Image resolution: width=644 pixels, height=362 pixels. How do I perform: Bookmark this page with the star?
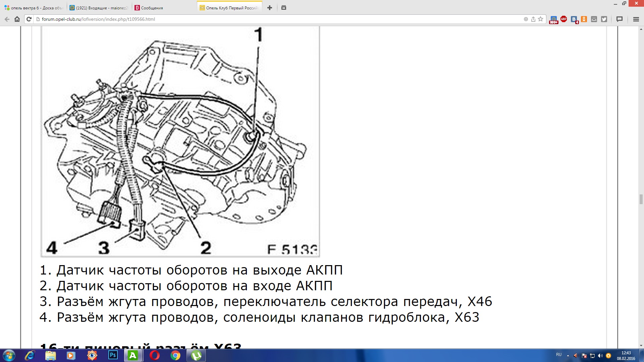[x=540, y=19]
